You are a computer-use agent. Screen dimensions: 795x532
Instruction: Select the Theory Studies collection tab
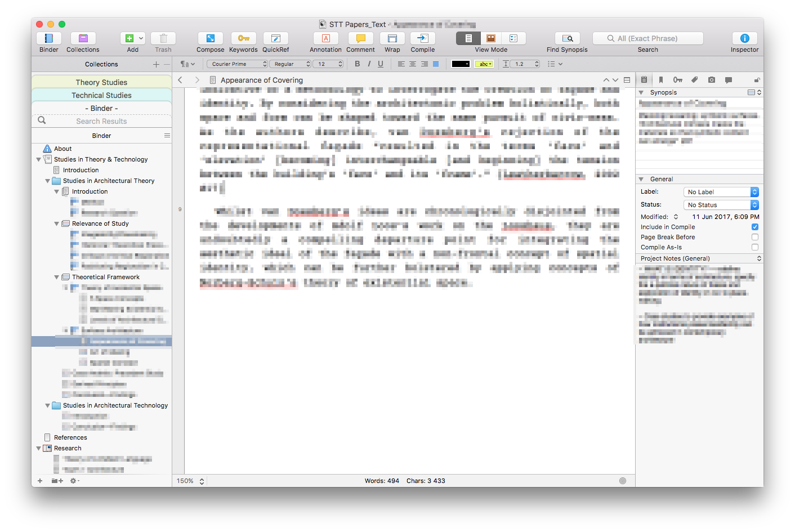[x=101, y=82]
